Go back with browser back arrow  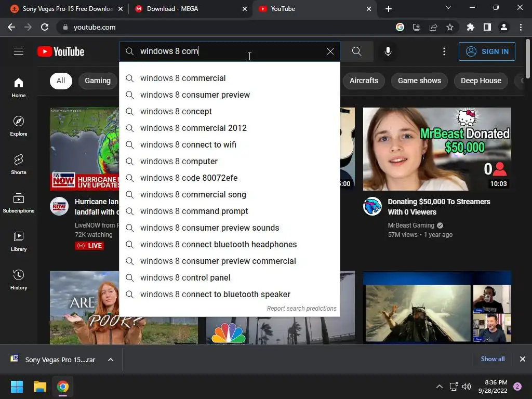click(x=11, y=27)
